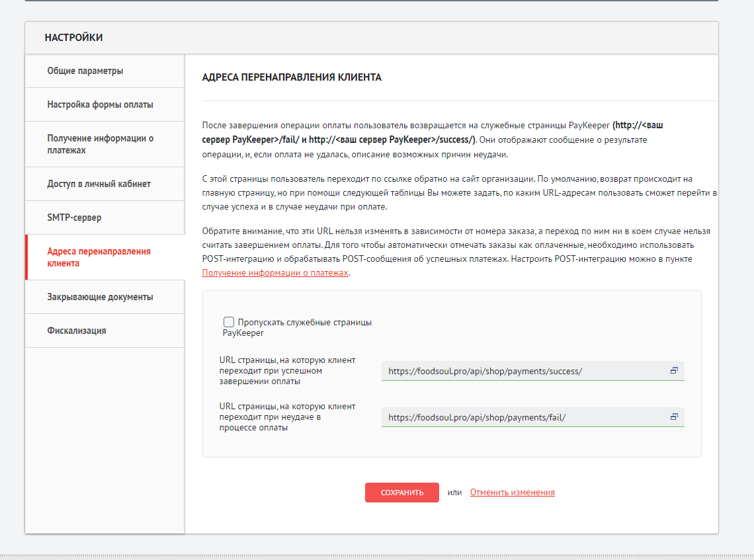Focus the successful payment URL input field

[x=523, y=372]
